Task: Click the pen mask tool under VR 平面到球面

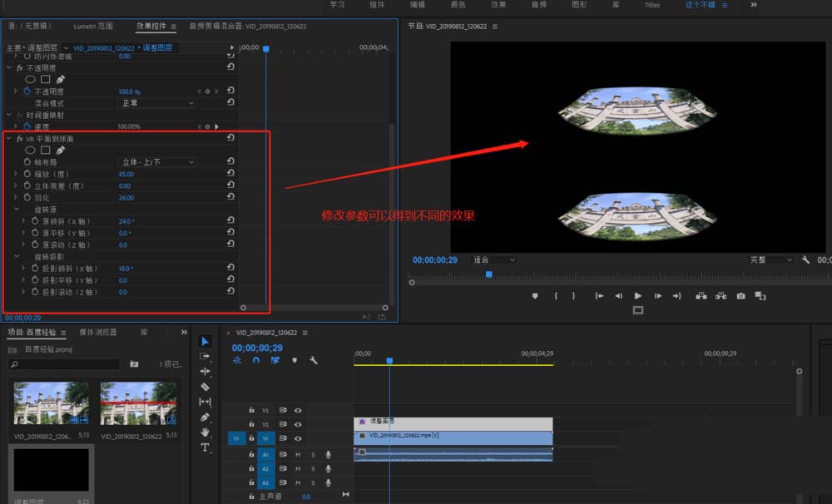Action: coord(61,151)
